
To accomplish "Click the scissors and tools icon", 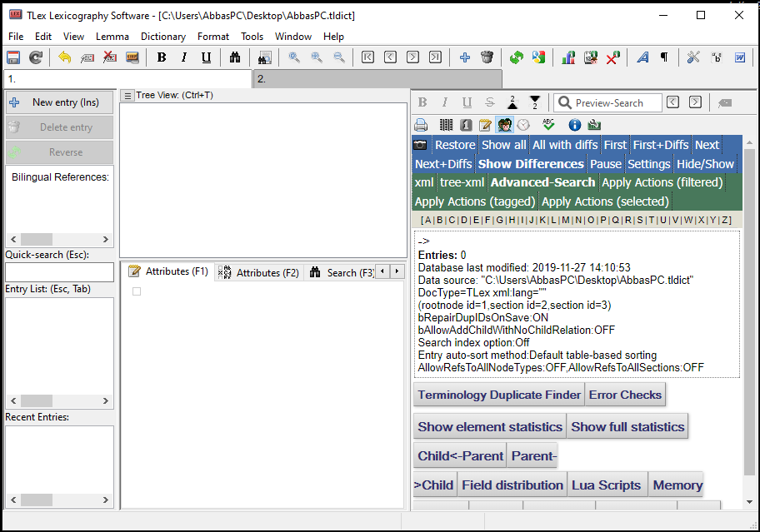I will click(x=693, y=57).
